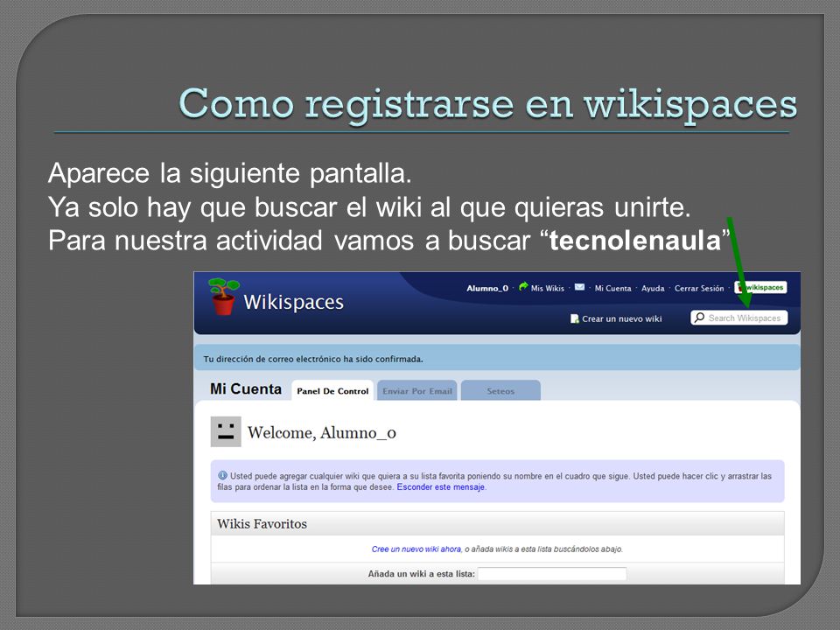Click the Alumno_0 username link

point(487,288)
